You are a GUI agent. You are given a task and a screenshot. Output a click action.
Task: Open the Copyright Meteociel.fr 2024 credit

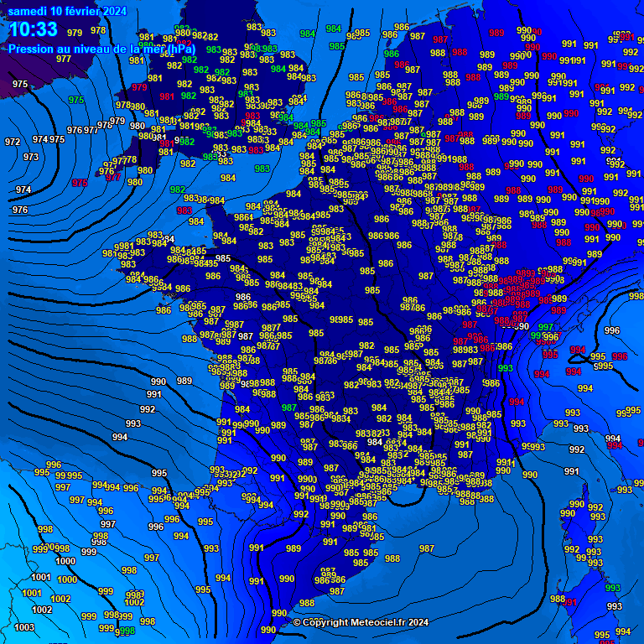[x=361, y=622]
